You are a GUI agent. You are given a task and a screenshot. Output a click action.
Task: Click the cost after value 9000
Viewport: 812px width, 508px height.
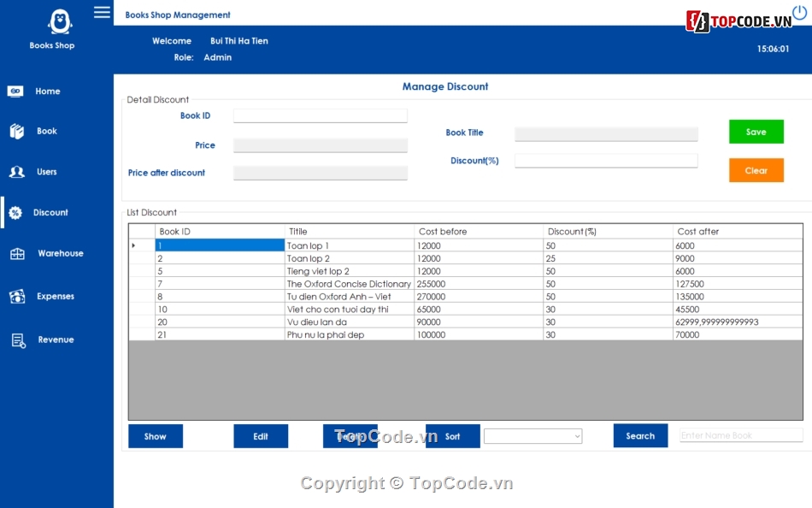(x=738, y=258)
